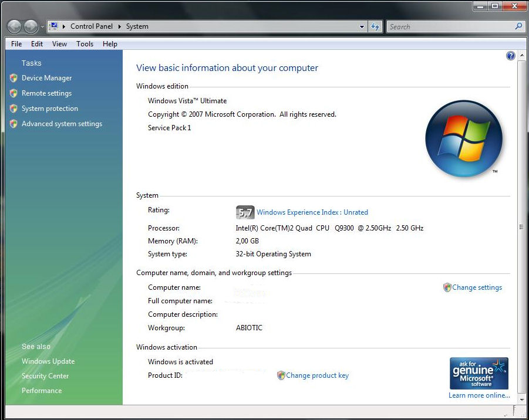529x420 pixels.
Task: Open the address bar history dropdown
Action: (x=362, y=26)
